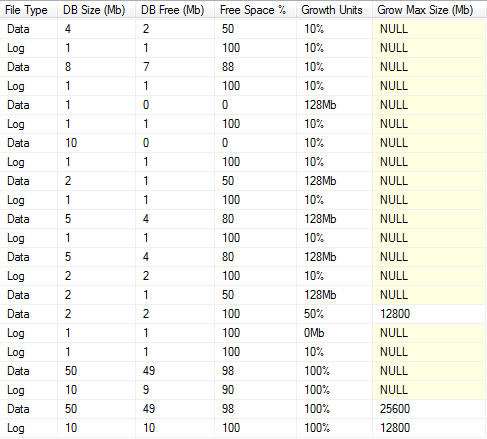Image resolution: width=487 pixels, height=439 pixels.
Task: Click the last row's Log cell
Action: tap(29, 428)
